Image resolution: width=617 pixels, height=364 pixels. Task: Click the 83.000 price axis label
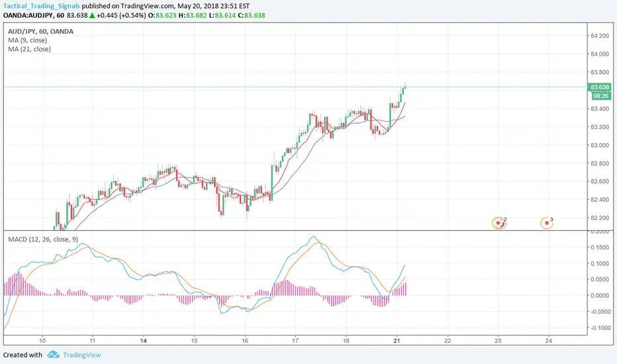click(x=599, y=145)
